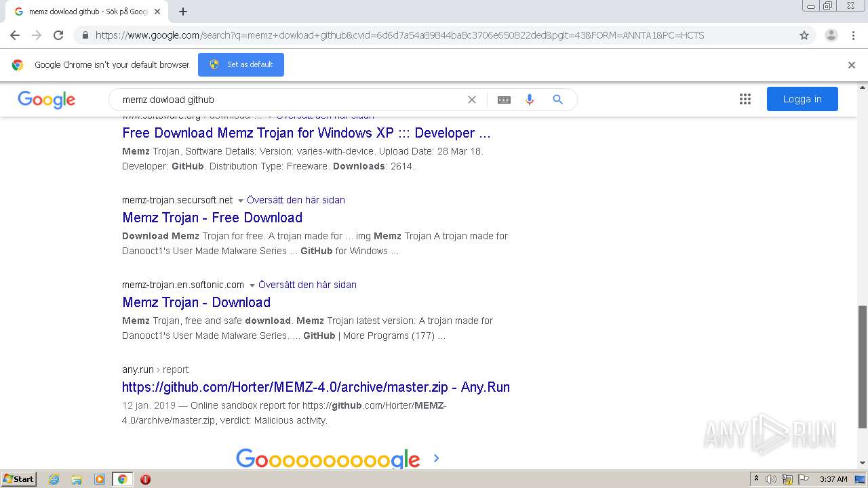868x488 pixels.
Task: Reload the current page
Action: tap(58, 35)
